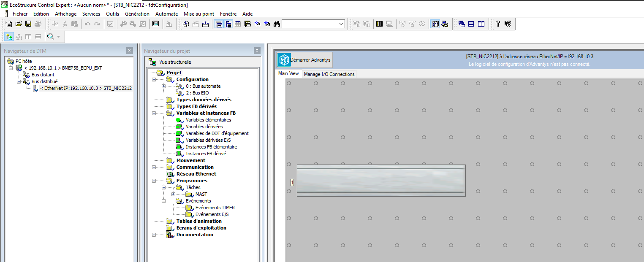Open an existing project via folder icon
The height and width of the screenshot is (262, 644).
19,24
